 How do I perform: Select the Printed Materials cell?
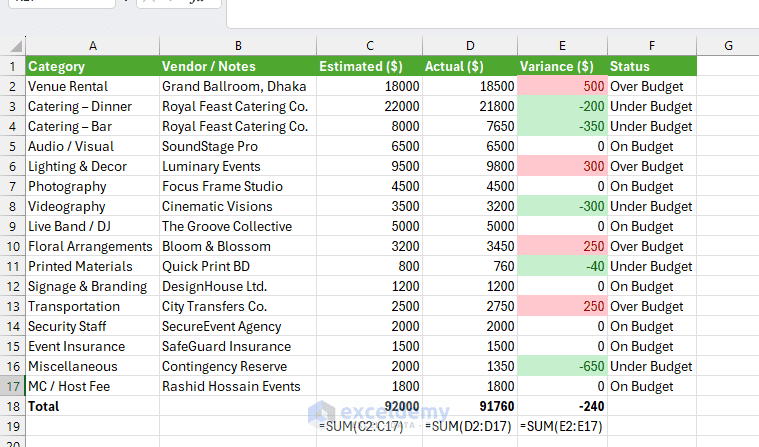[x=92, y=266]
